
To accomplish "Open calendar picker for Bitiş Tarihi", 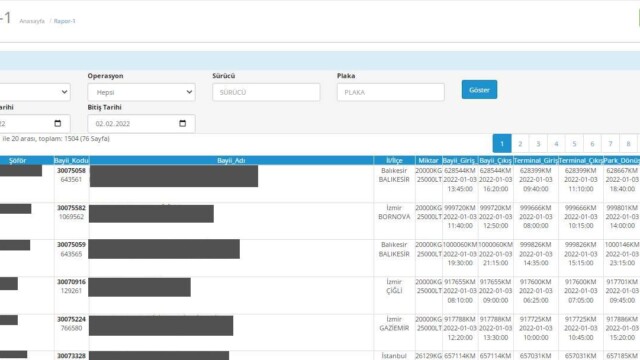I will pos(182,123).
